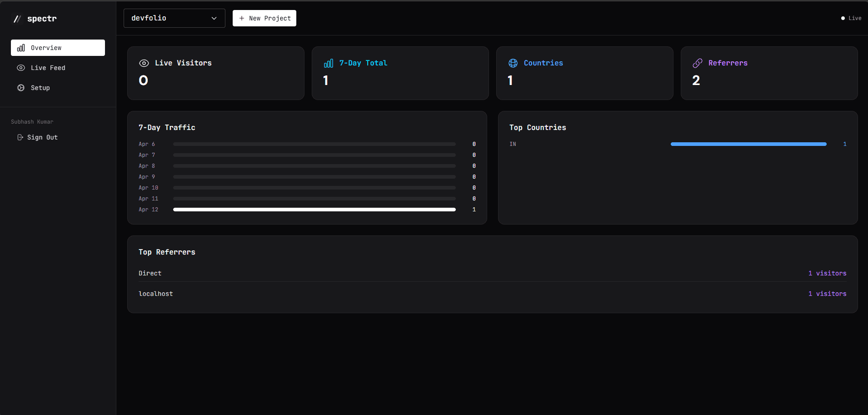Viewport: 868px width, 415px height.
Task: Click the Subhash Kumar user name
Action: (x=32, y=122)
